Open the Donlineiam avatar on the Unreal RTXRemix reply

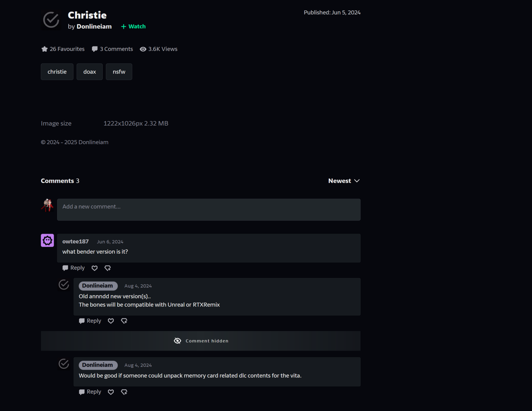pyautogui.click(x=64, y=285)
